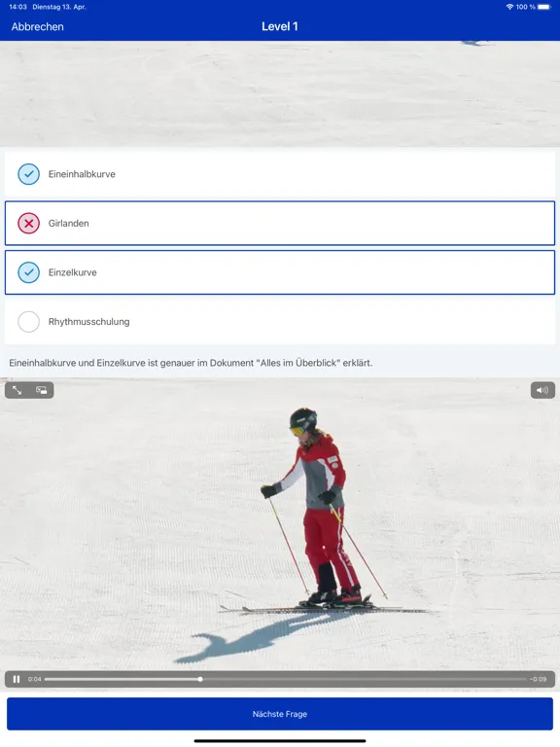Check the battery indicator in status bar
This screenshot has height=747, width=560.
[x=543, y=7]
